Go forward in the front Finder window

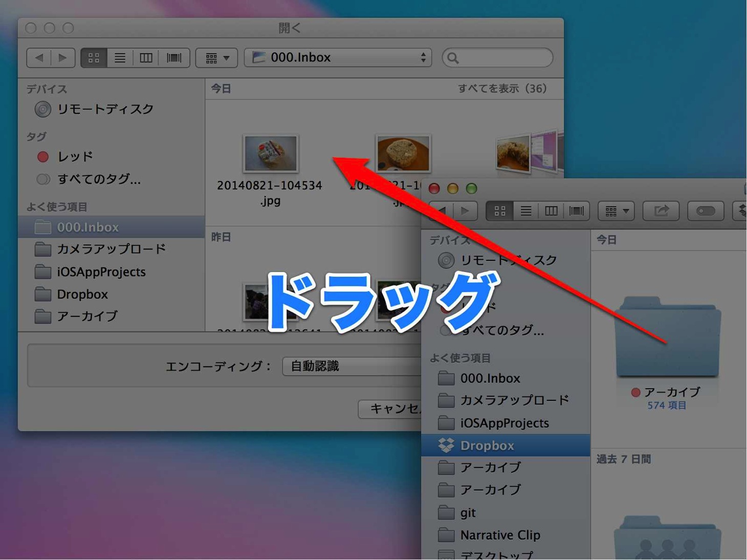[x=465, y=211]
